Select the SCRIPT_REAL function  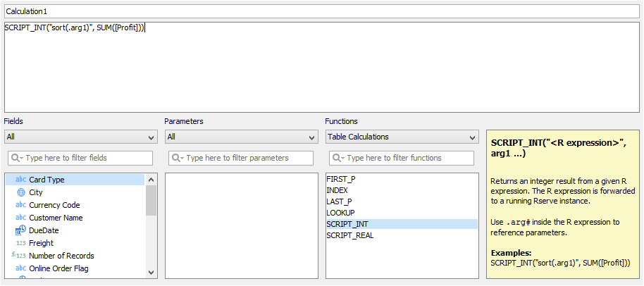[x=349, y=235]
